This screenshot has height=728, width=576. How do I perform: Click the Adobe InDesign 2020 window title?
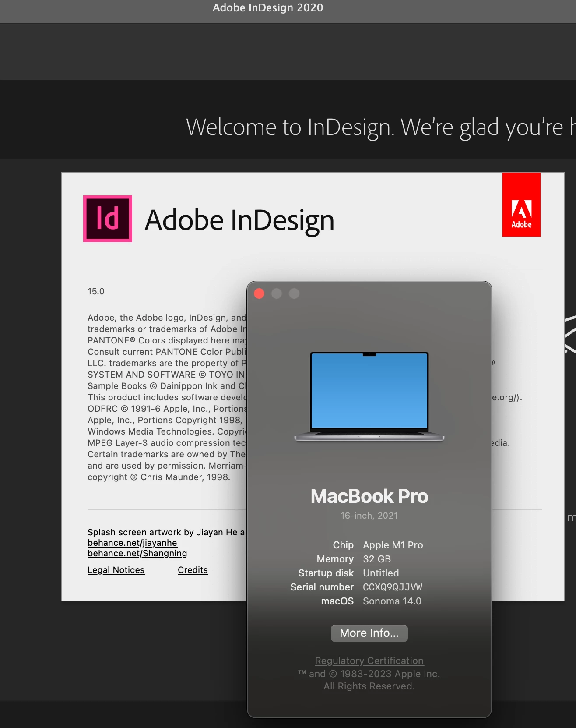[x=268, y=8]
